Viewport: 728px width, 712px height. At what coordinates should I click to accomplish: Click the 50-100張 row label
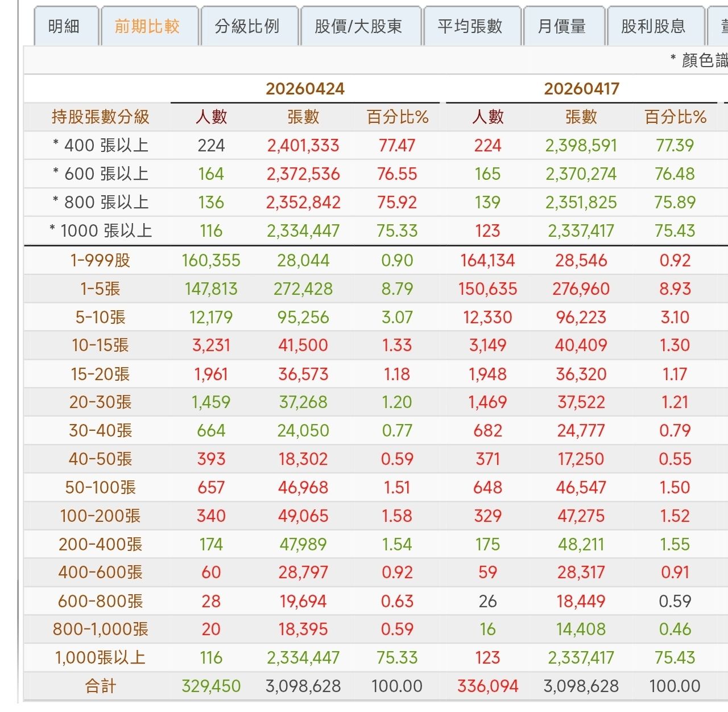101,488
